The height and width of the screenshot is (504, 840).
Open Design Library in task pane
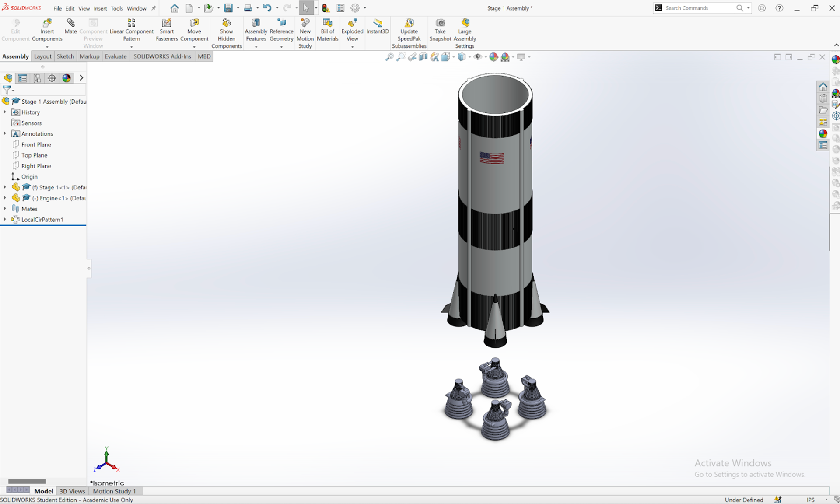[823, 98]
